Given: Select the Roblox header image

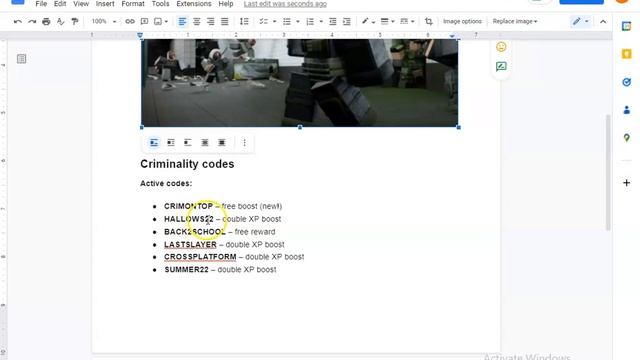Looking at the screenshot, I should click(x=300, y=83).
